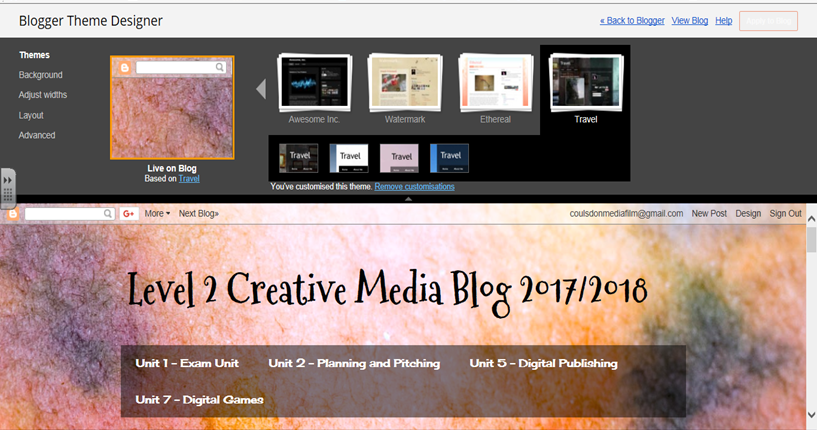Screen dimensions: 817x430
Task: Open the Advanced settings section
Action: pyautogui.click(x=37, y=135)
